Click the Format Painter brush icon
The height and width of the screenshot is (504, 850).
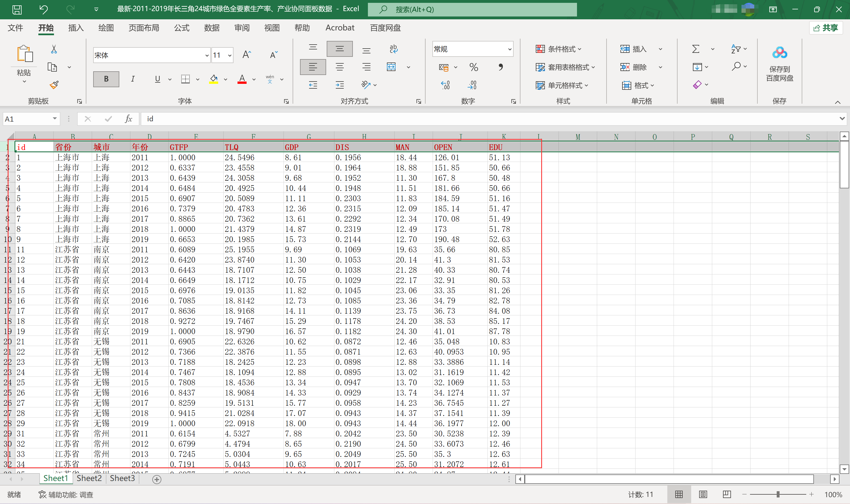coord(54,85)
